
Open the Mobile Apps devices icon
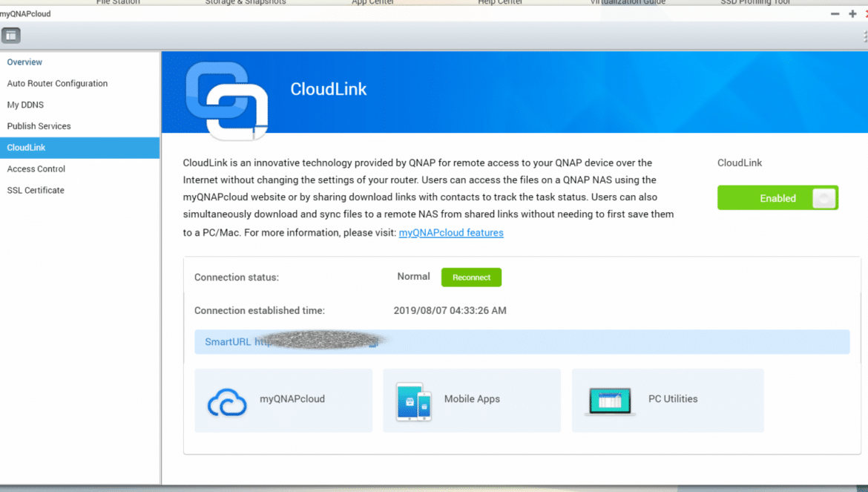[413, 401]
